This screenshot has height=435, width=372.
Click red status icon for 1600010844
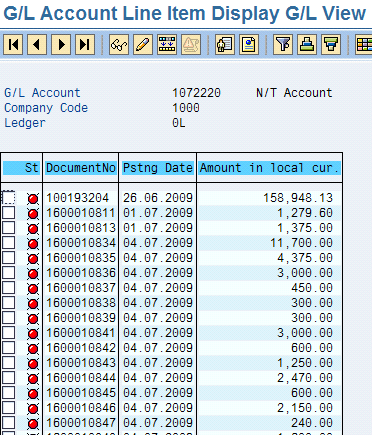click(x=33, y=379)
